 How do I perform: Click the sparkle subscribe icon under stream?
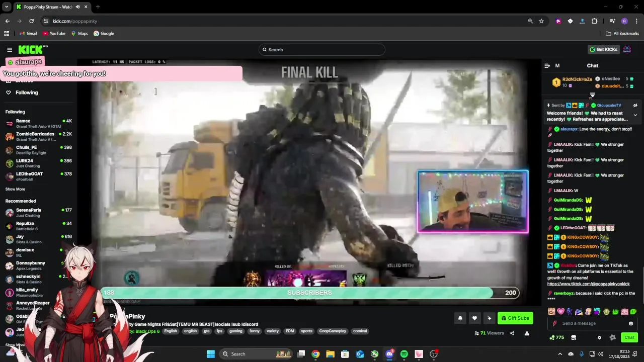[x=489, y=318]
